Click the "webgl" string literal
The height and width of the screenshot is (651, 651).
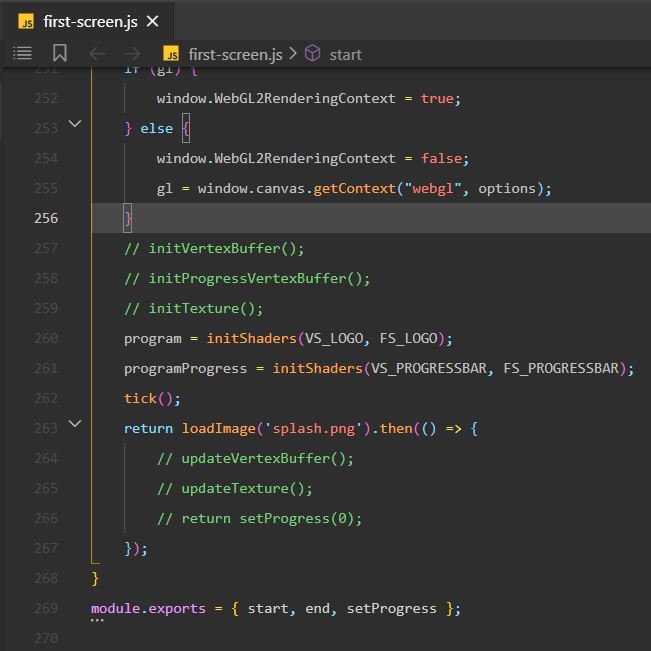pyautogui.click(x=433, y=188)
